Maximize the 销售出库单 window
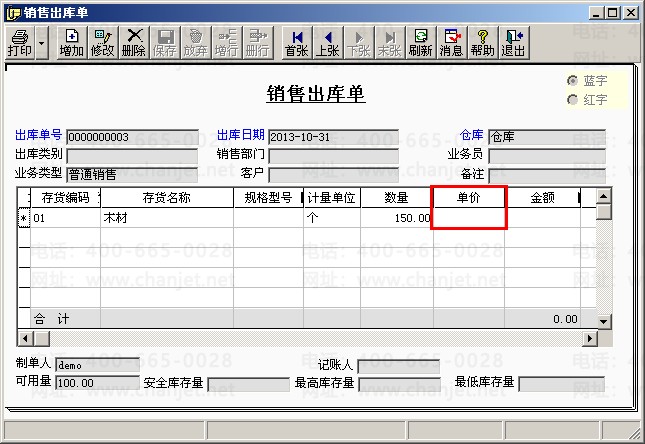 [612, 13]
